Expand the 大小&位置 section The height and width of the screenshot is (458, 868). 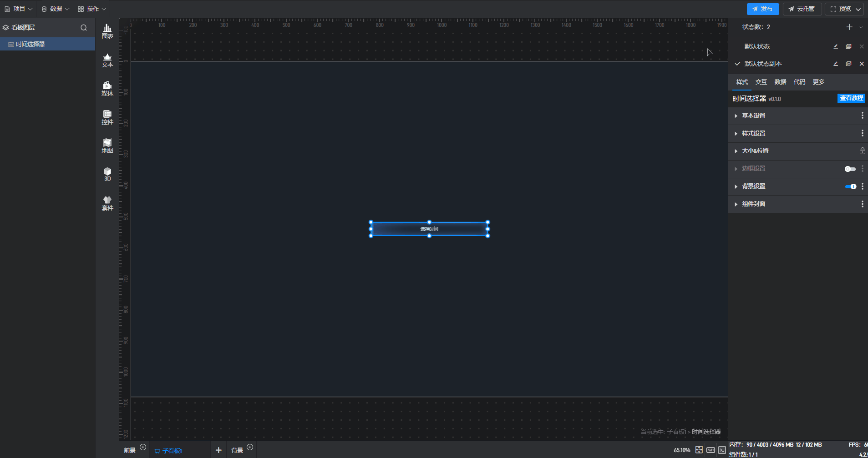pyautogui.click(x=736, y=151)
